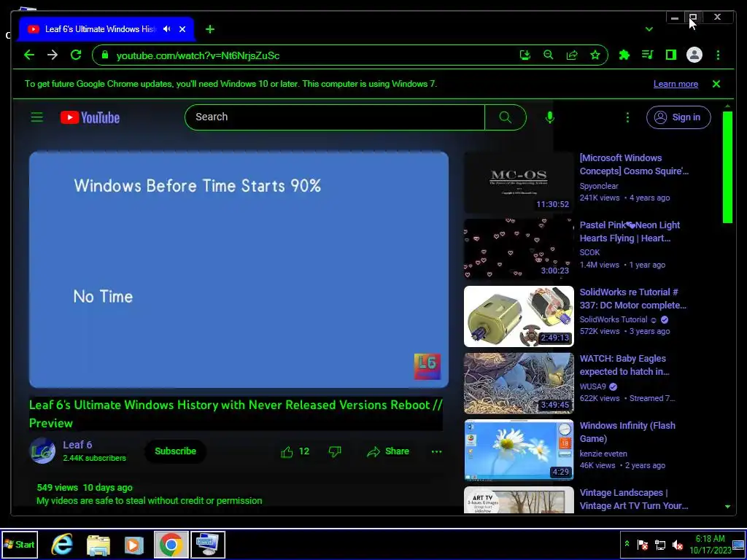Click the address bar URL
The width and height of the screenshot is (747, 560).
[198, 55]
